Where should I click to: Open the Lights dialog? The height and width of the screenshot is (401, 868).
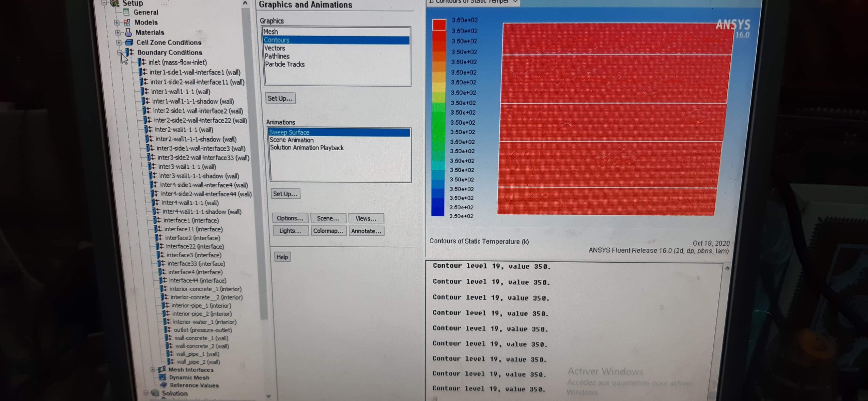coord(290,231)
